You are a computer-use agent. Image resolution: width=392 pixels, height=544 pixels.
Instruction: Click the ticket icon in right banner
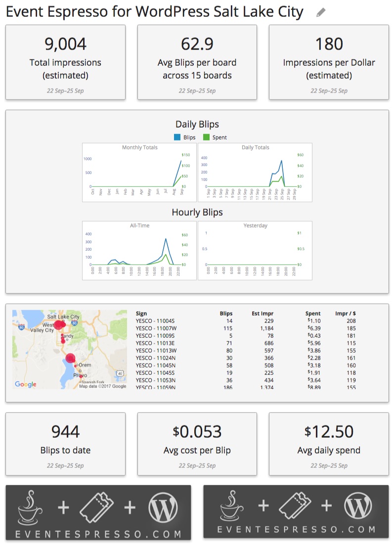[x=295, y=505]
